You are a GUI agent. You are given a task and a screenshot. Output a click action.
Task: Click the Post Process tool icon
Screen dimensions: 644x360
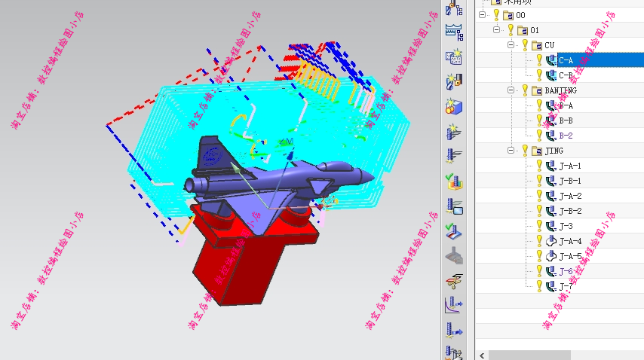(x=454, y=331)
